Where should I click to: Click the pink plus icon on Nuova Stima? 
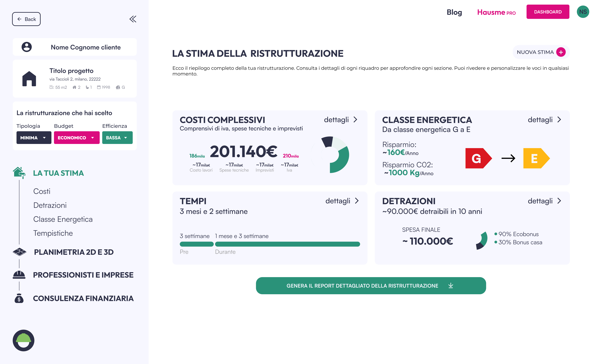pyautogui.click(x=561, y=52)
